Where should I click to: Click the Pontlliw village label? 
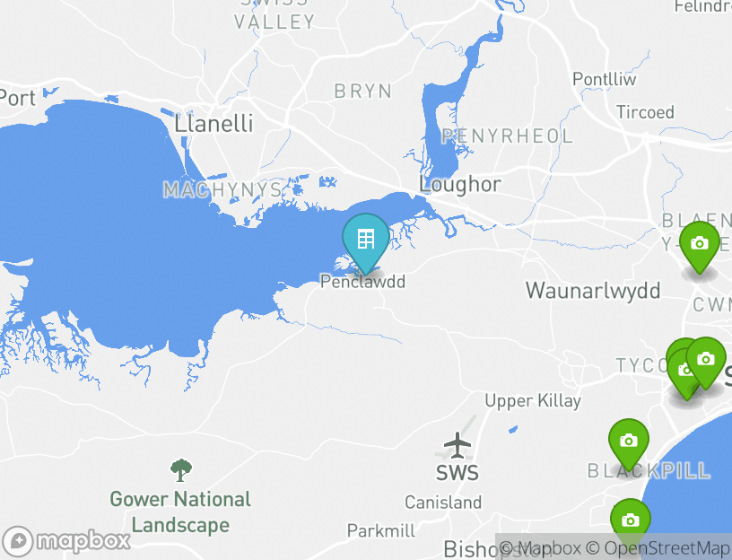pos(604,79)
